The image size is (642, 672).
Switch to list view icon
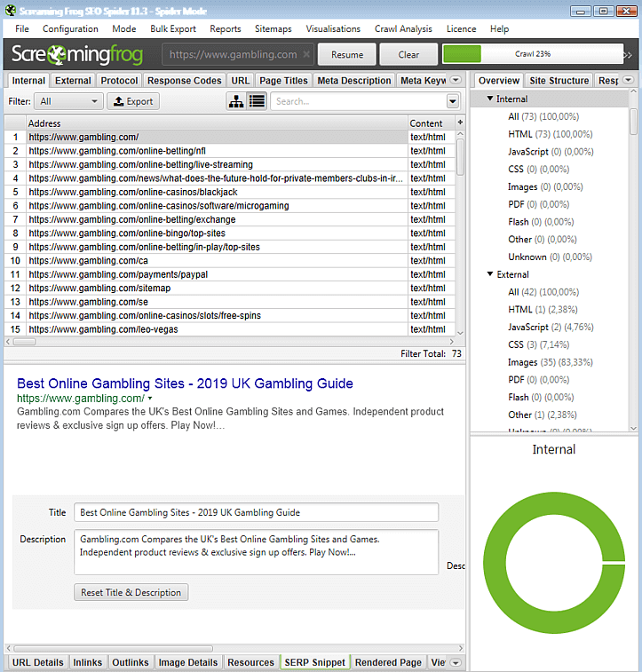(258, 101)
